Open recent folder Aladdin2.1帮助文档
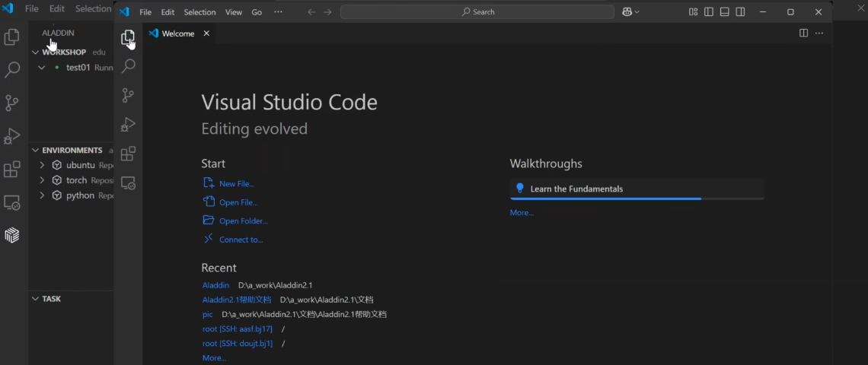 [237, 300]
